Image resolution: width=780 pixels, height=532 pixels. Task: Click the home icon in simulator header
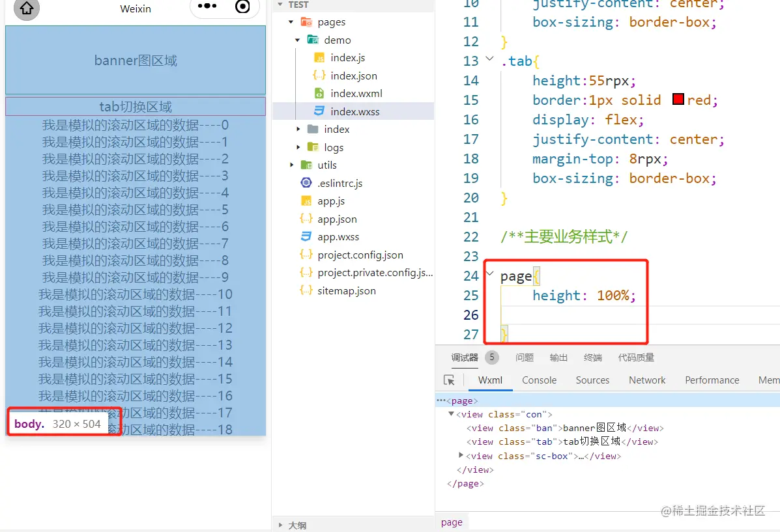tap(26, 8)
